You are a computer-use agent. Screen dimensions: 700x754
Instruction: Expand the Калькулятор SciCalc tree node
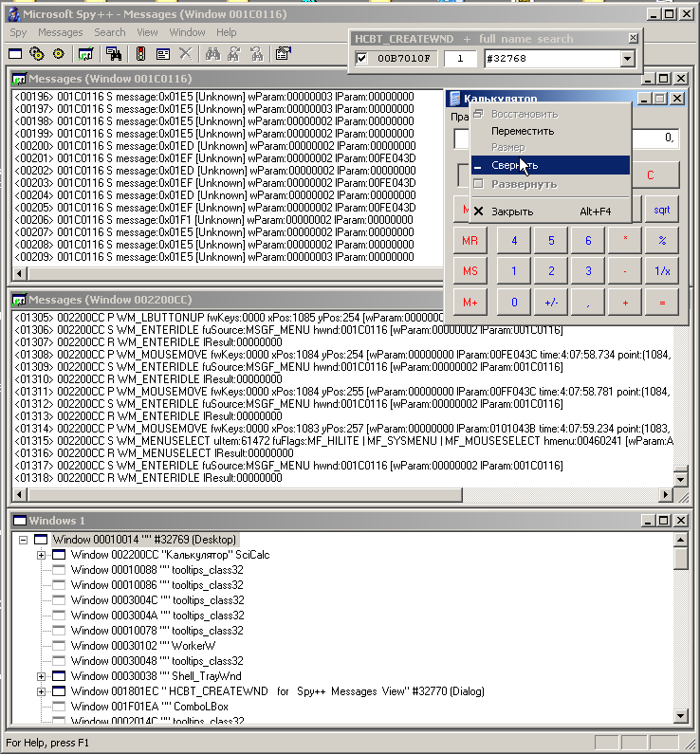(42, 555)
